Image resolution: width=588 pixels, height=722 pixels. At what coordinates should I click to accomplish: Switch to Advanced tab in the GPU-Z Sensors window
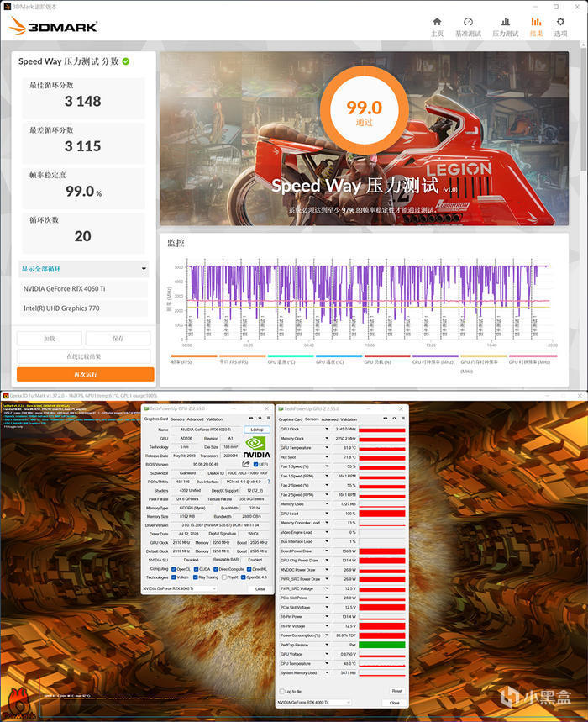click(329, 419)
